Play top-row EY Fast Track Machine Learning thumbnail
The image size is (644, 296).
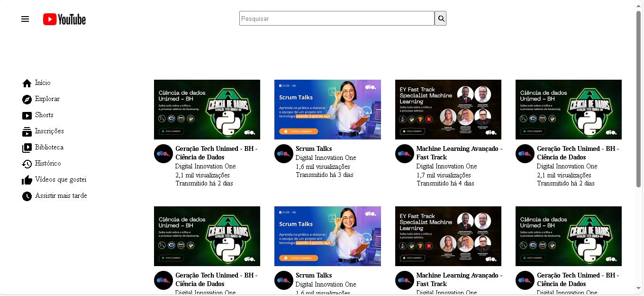(x=448, y=110)
